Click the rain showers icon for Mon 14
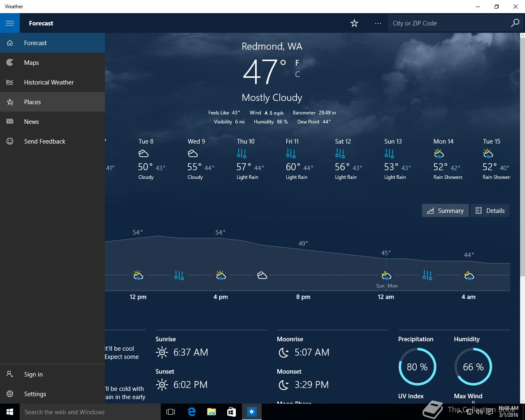The width and height of the screenshot is (525, 420). click(439, 154)
